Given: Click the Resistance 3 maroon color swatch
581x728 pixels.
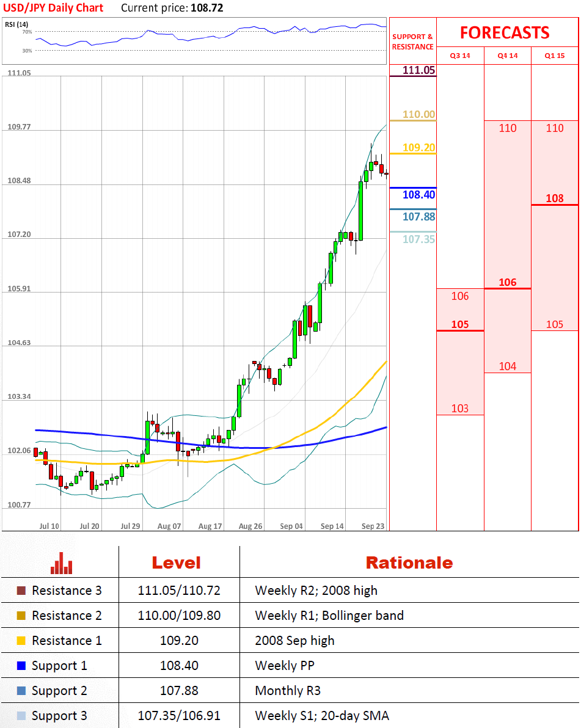Looking at the screenshot, I should [x=21, y=591].
